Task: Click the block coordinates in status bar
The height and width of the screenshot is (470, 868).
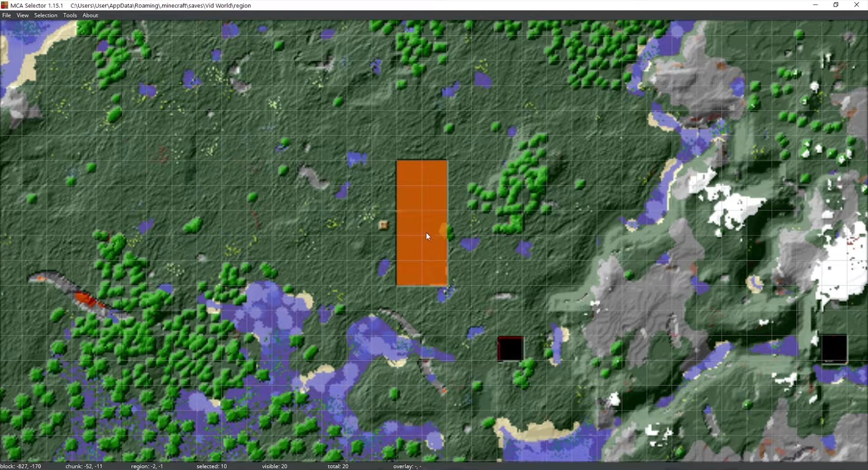Action: pos(21,466)
